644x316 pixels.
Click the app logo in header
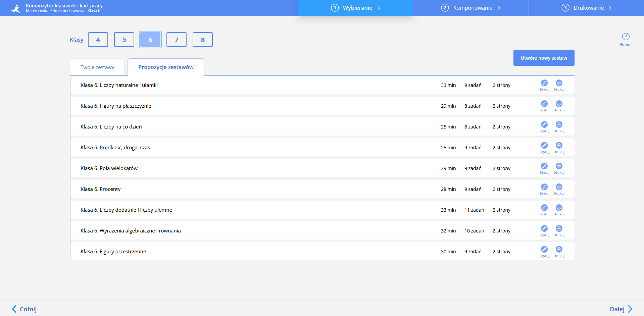coord(15,8)
